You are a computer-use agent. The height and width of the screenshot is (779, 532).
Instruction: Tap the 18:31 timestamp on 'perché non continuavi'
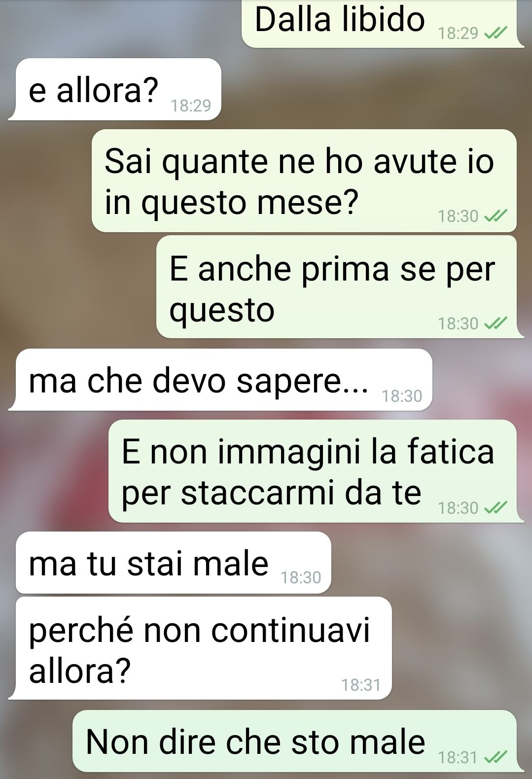click(361, 685)
